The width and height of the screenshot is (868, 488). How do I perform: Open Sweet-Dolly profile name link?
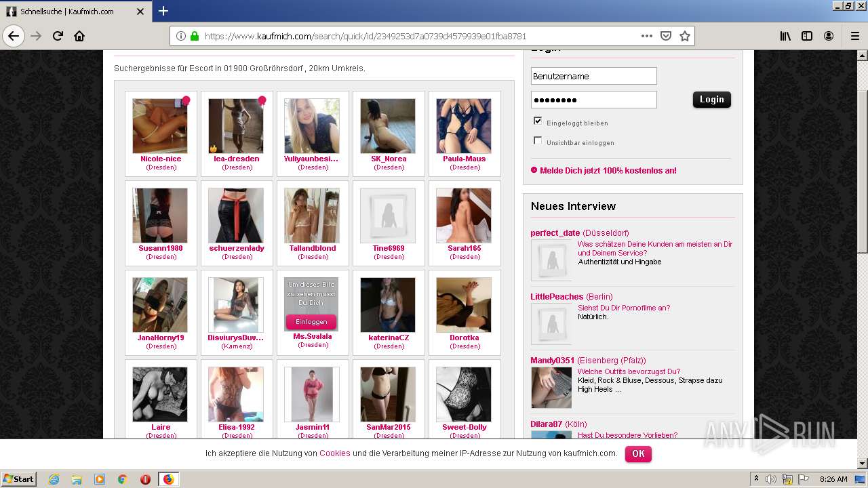[465, 427]
